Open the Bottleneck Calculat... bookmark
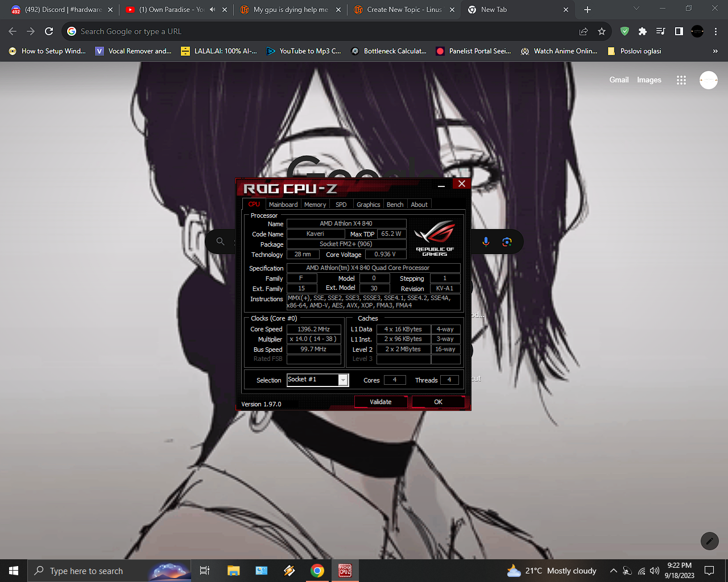 point(389,51)
